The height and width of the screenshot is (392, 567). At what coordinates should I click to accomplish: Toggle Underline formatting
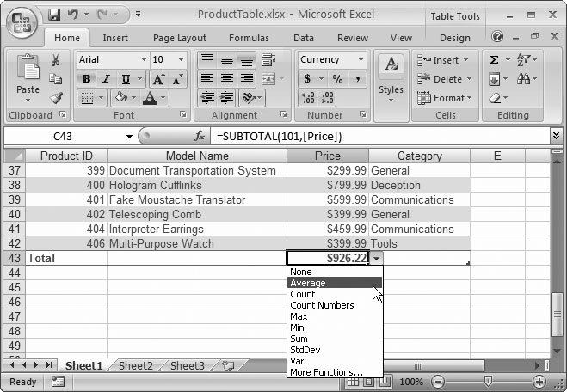[x=124, y=79]
